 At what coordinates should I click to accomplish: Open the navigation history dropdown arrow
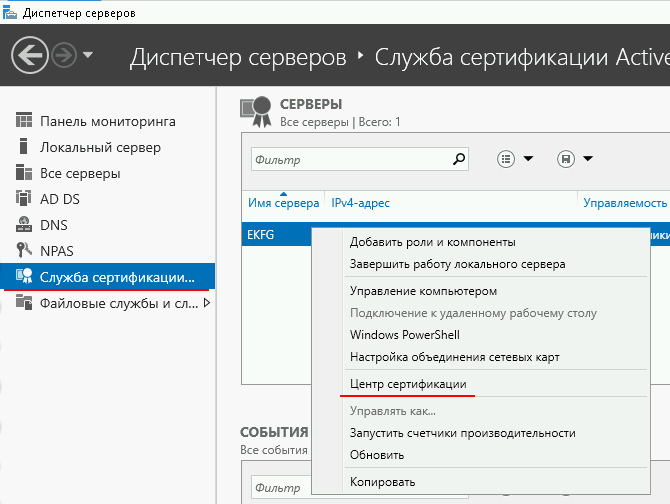(88, 55)
